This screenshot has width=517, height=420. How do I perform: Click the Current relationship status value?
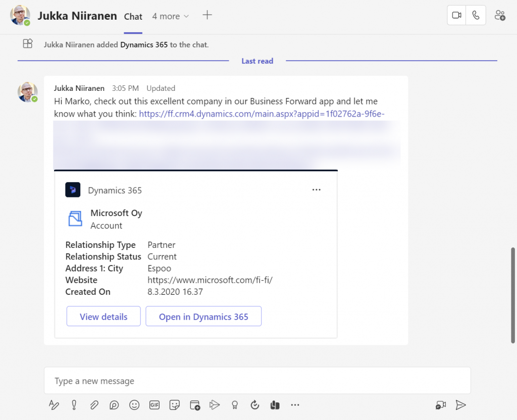point(162,256)
